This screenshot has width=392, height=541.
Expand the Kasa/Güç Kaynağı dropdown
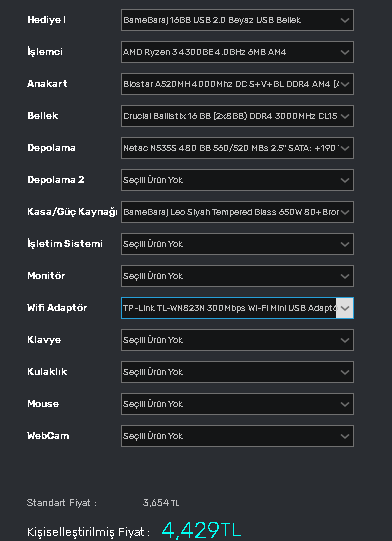(x=237, y=212)
